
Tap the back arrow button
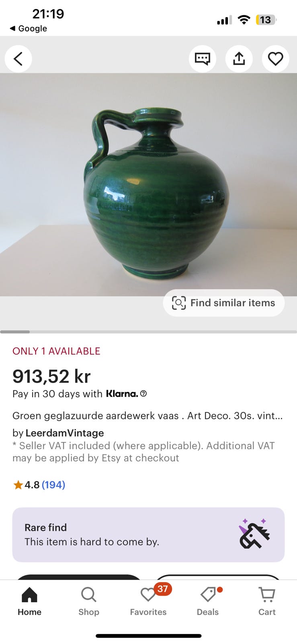18,59
